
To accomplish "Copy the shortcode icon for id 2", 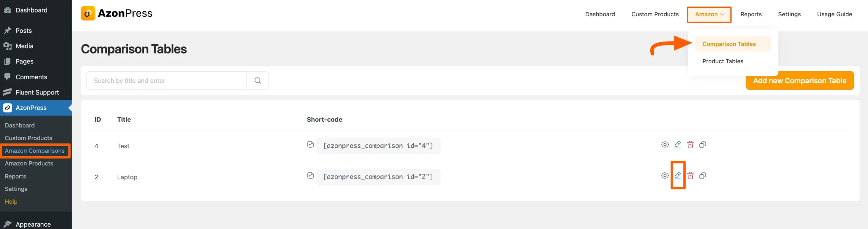I will [310, 175].
